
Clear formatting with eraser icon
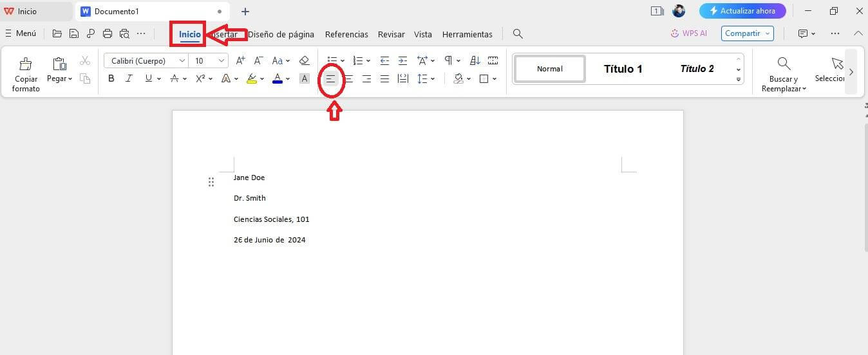click(x=305, y=60)
